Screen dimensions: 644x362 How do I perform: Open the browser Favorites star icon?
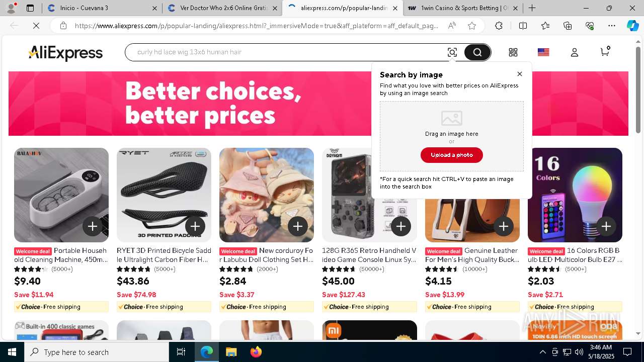(545, 26)
